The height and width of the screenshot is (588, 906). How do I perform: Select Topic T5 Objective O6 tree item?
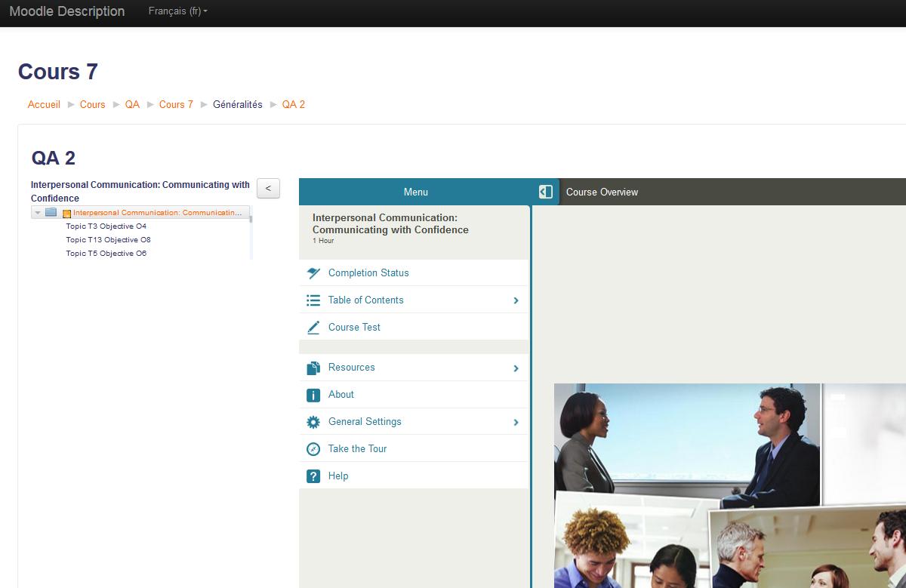pyautogui.click(x=106, y=254)
